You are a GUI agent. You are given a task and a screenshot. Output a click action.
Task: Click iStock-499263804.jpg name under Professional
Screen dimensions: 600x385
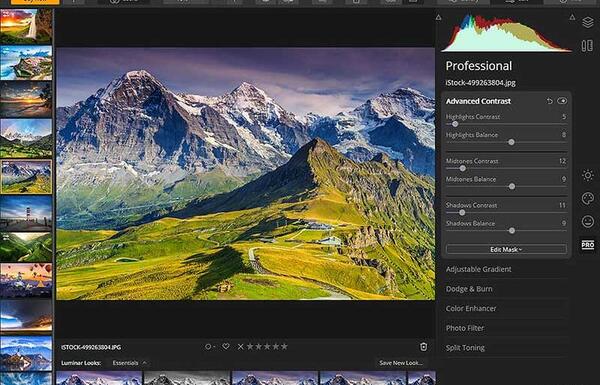[x=481, y=83]
